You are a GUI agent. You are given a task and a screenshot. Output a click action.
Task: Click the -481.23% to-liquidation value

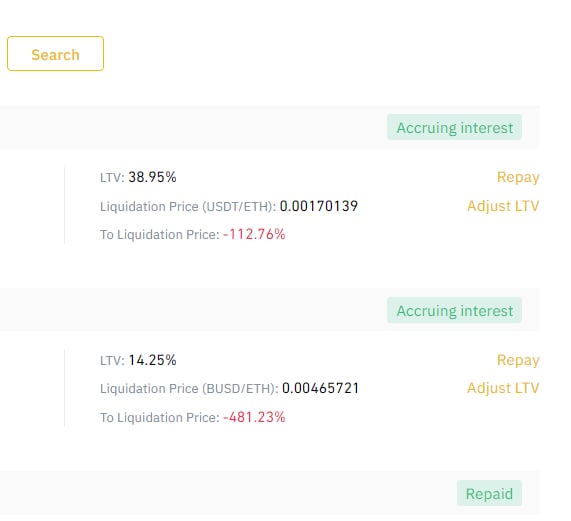pyautogui.click(x=254, y=417)
